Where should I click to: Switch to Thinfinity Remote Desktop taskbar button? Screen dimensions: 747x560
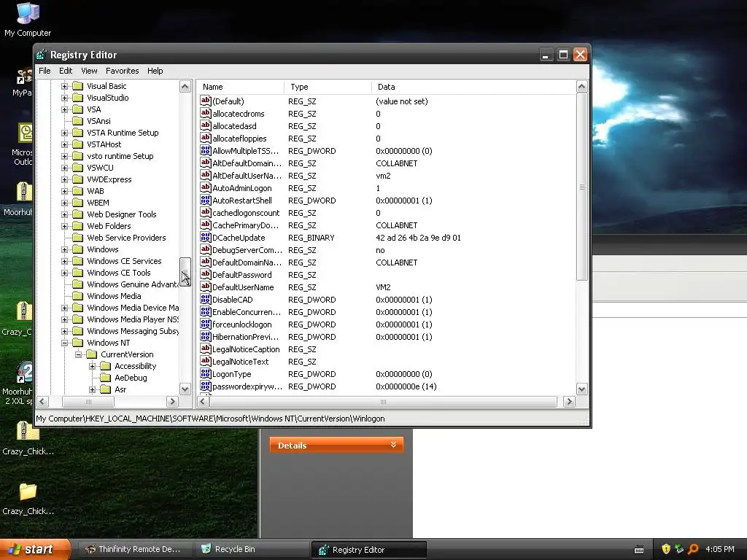tap(135, 549)
